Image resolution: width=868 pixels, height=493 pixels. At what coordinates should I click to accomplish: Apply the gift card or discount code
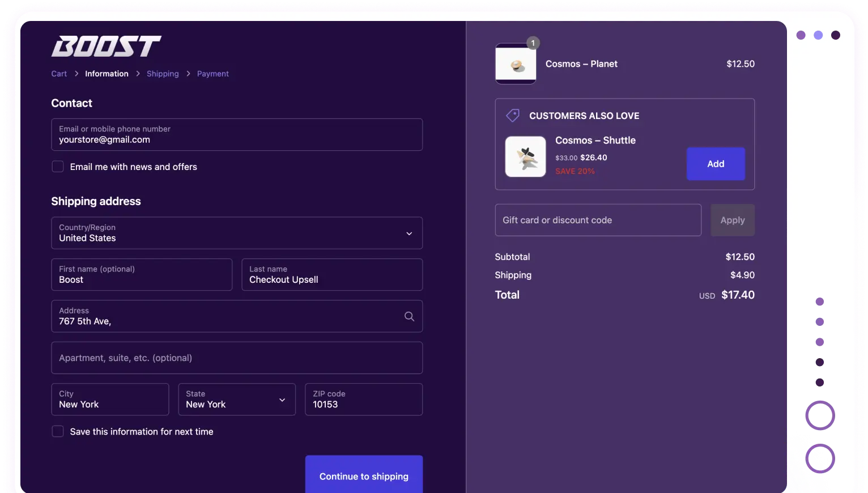click(732, 220)
